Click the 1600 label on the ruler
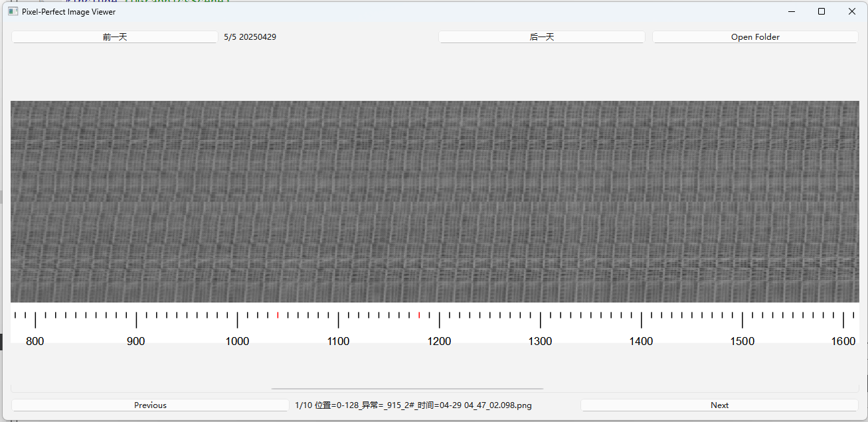 843,341
